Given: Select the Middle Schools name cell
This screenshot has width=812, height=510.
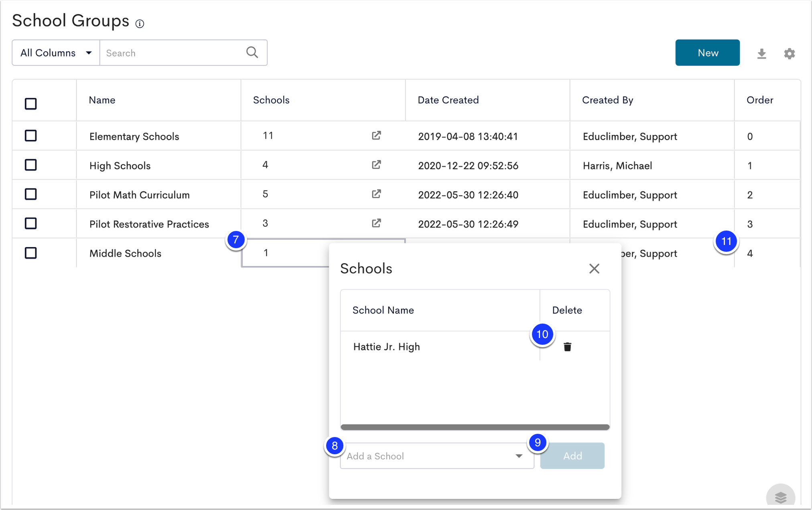Looking at the screenshot, I should tap(158, 253).
